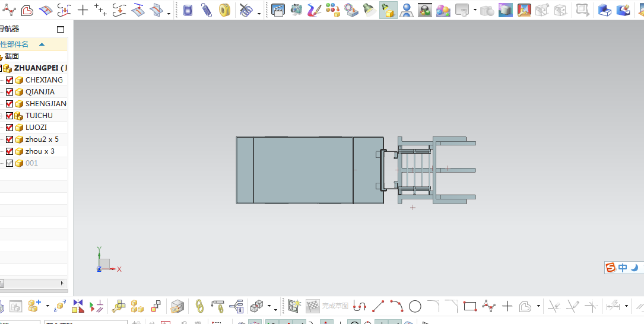Click the blue person stage icon
This screenshot has width=644, height=324.
(x=407, y=10)
